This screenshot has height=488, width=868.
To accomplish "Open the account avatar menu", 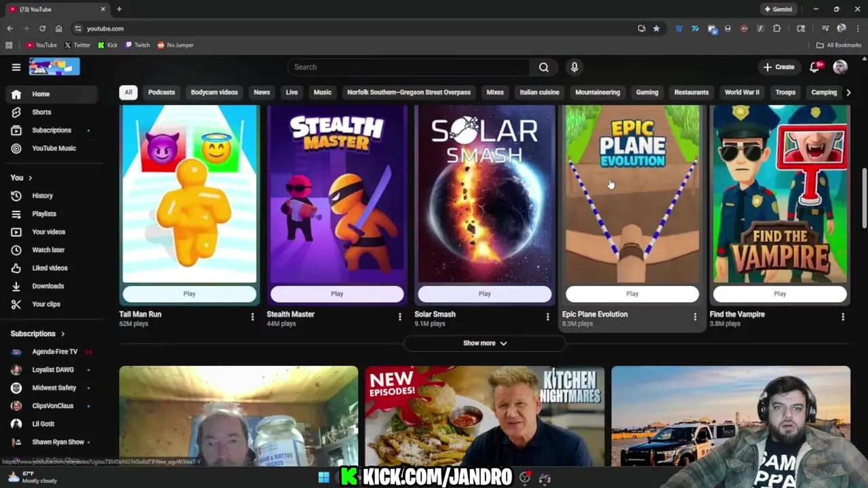I will pos(840,66).
